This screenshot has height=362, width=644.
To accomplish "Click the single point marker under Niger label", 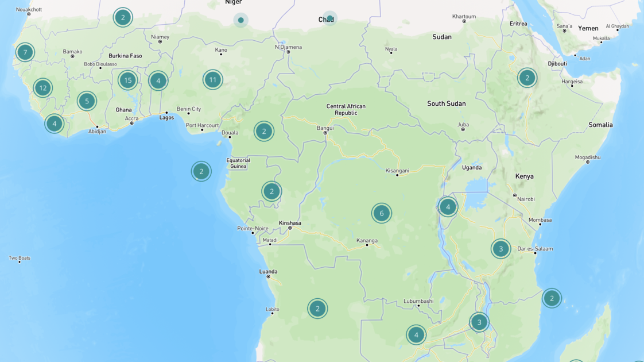I will click(240, 20).
